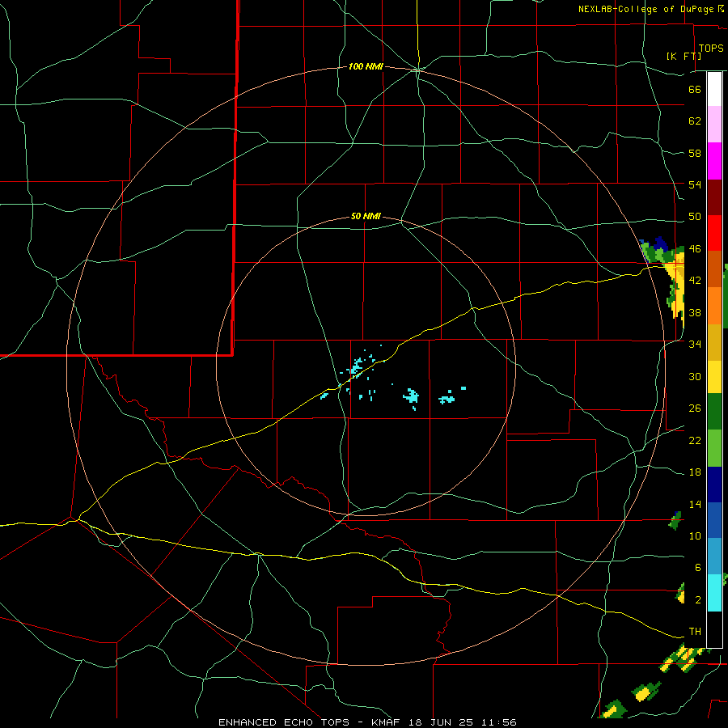Screen dimensions: 728x728
Task: Click the light blue swatch between 10 and 6
Action: coord(714,557)
